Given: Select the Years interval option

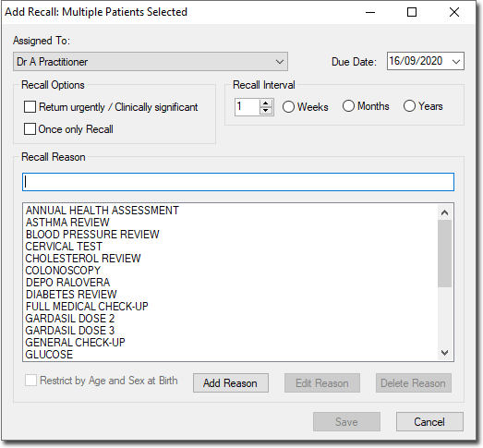Looking at the screenshot, I should (409, 106).
